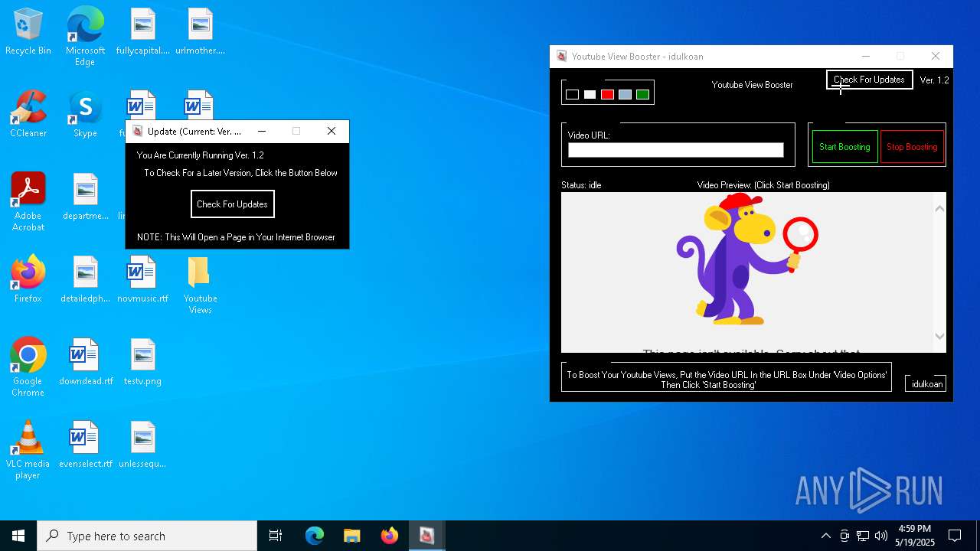Select the detailedph... file icon

[85, 280]
